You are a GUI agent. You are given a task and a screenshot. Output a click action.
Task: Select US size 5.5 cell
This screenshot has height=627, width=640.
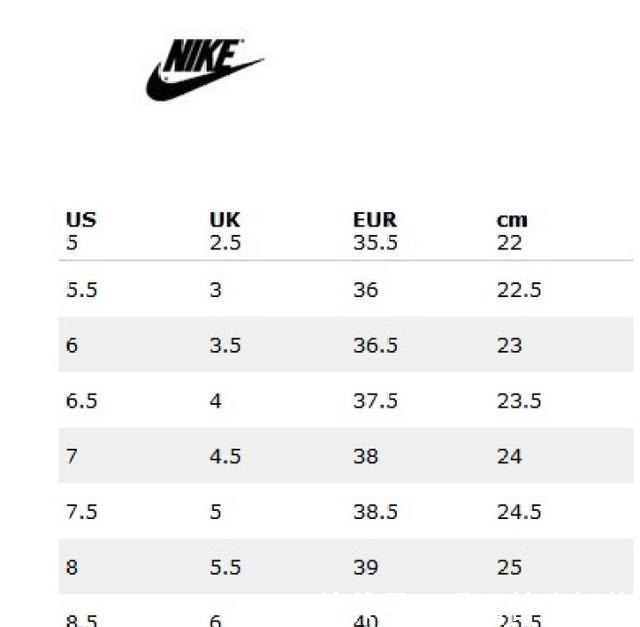[80, 290]
